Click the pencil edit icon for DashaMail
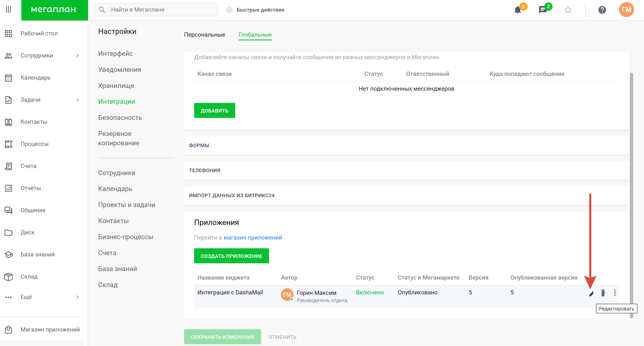The image size is (644, 346). point(591,293)
